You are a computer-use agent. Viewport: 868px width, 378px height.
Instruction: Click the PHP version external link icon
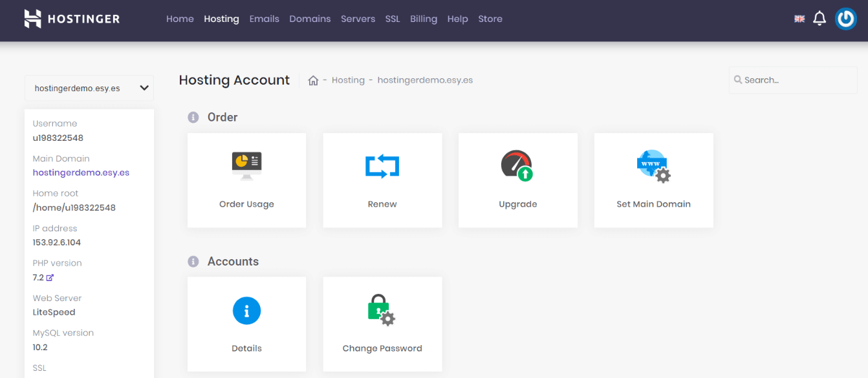(x=50, y=278)
